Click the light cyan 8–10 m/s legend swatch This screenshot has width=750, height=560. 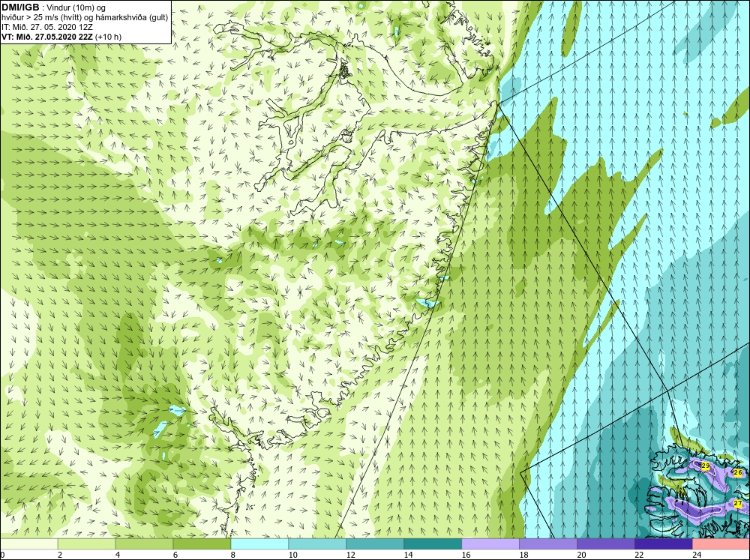tap(259, 544)
